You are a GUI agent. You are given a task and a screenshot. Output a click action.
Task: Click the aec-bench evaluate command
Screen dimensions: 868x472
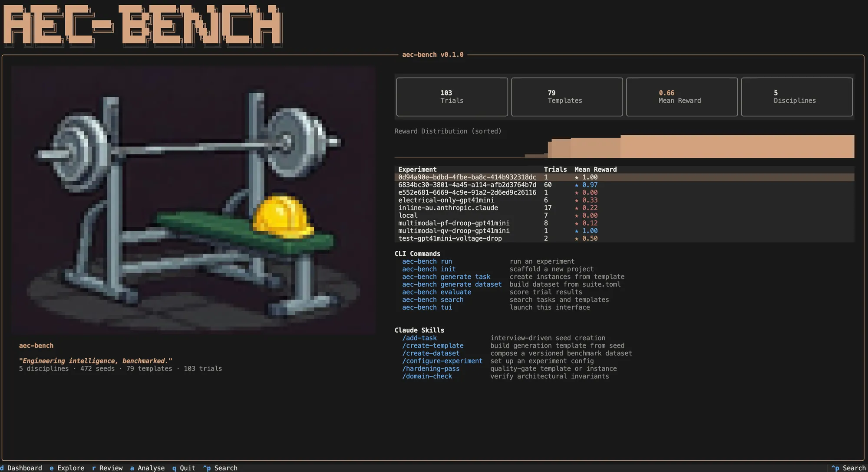click(436, 292)
